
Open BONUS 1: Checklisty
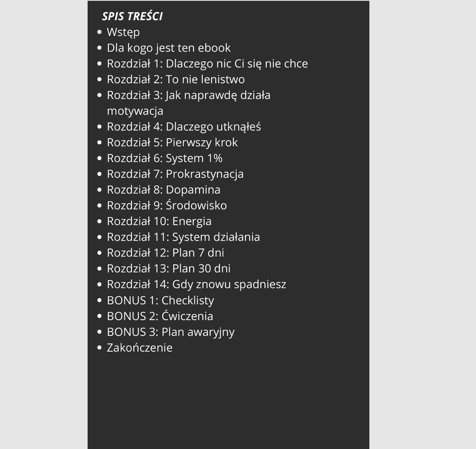pyautogui.click(x=160, y=301)
